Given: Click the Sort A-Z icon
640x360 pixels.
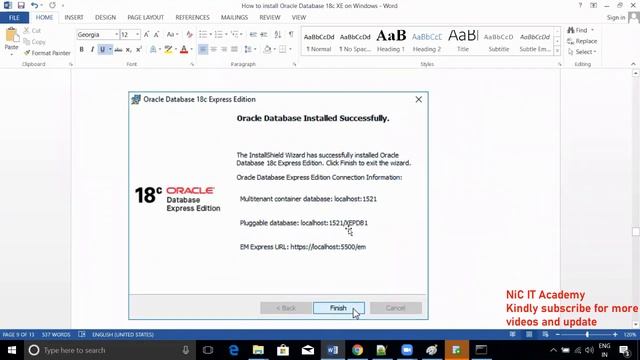Looking at the screenshot, I should [x=278, y=35].
